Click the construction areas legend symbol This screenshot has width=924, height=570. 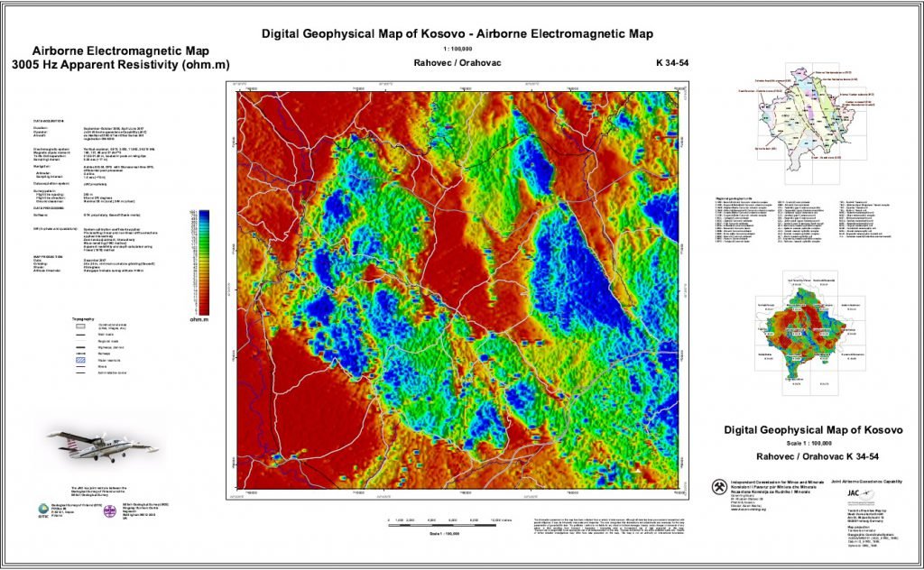point(81,326)
